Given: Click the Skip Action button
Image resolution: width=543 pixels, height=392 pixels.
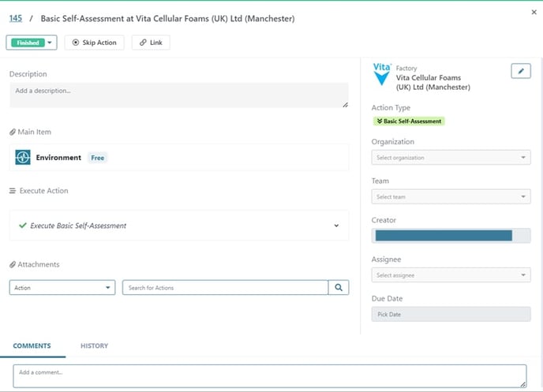Looking at the screenshot, I should [94, 43].
